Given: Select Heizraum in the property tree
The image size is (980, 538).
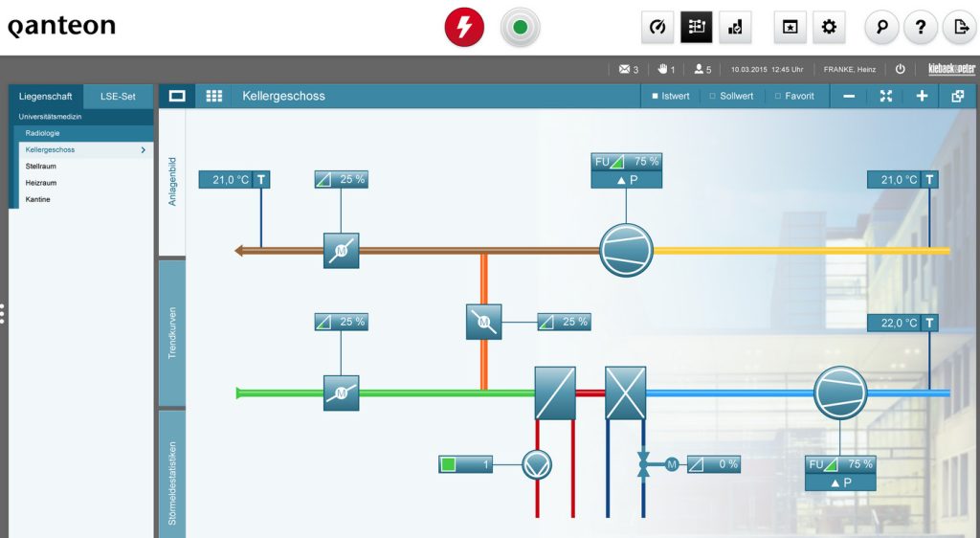Looking at the screenshot, I should [41, 183].
